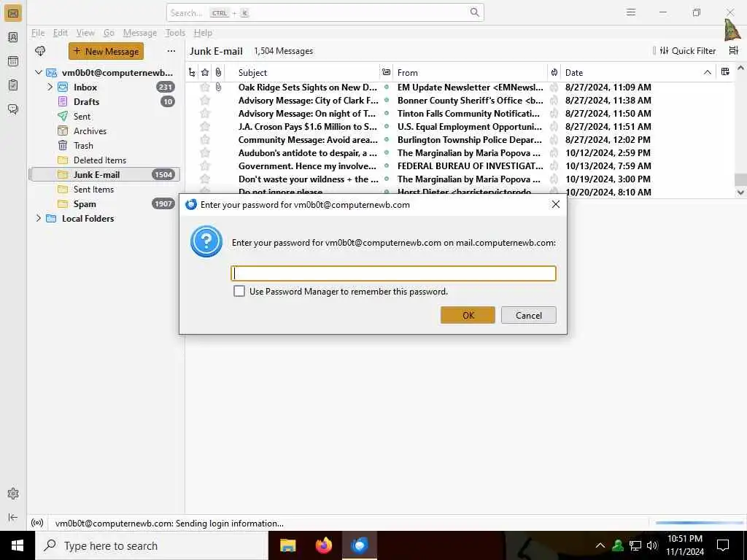
Task: Collapse the spaces toolbar arrow icon
Action: click(x=13, y=517)
